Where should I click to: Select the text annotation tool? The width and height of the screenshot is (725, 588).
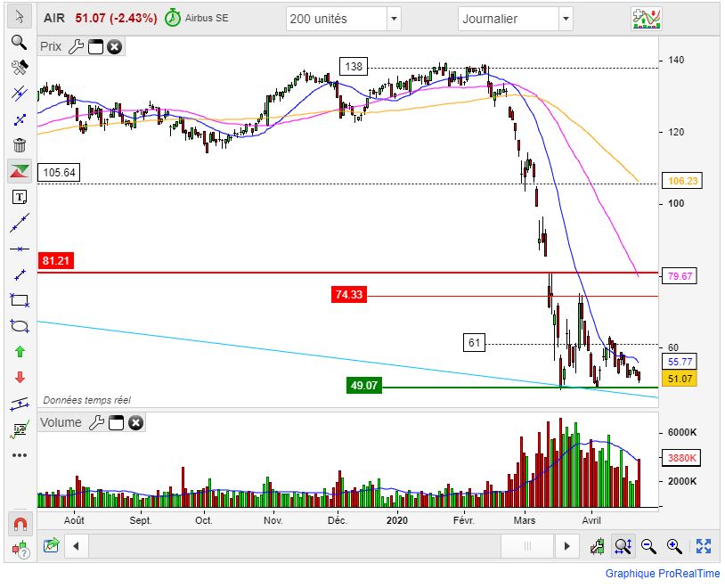point(19,196)
